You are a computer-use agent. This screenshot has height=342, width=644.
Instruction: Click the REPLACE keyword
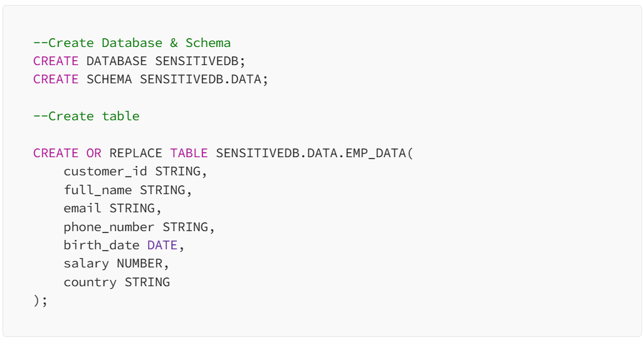click(x=135, y=153)
